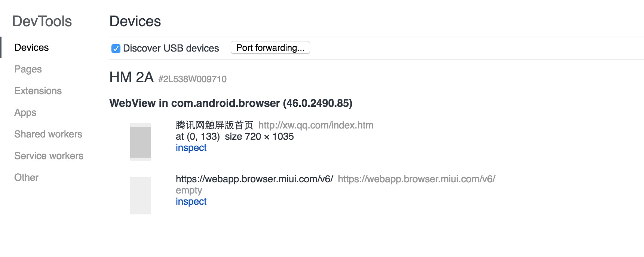Open Shared workers in the sidebar
Image resolution: width=644 pixels, height=257 pixels.
(x=48, y=134)
